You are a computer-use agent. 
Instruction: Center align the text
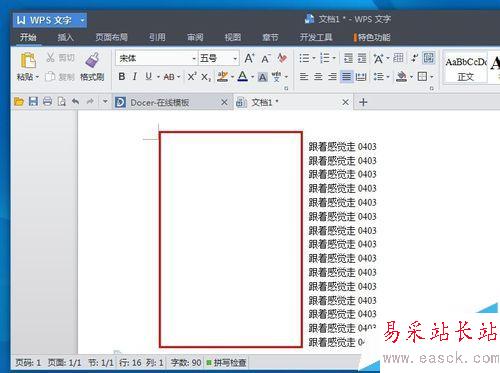tap(318, 77)
